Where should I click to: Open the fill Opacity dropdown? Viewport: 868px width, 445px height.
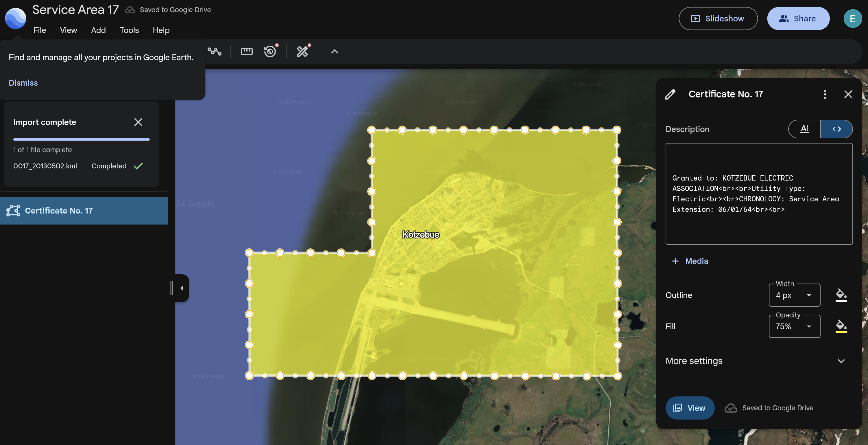(x=795, y=326)
